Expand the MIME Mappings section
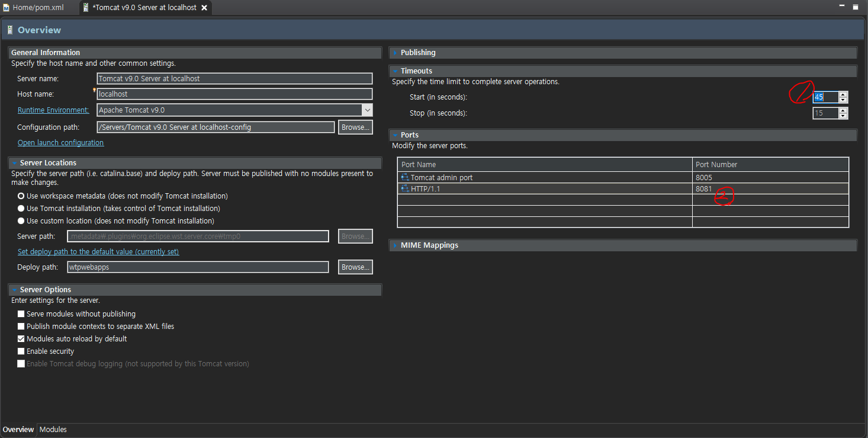 (x=395, y=245)
